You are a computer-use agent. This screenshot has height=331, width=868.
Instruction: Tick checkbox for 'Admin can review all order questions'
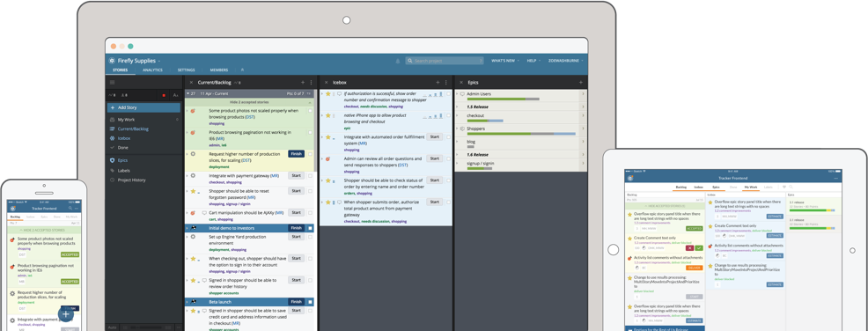(448, 158)
